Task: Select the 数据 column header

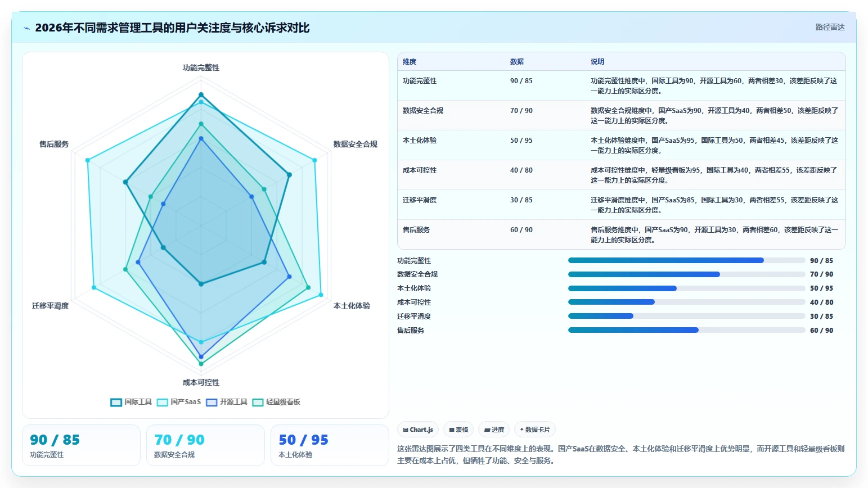Action: (x=517, y=62)
